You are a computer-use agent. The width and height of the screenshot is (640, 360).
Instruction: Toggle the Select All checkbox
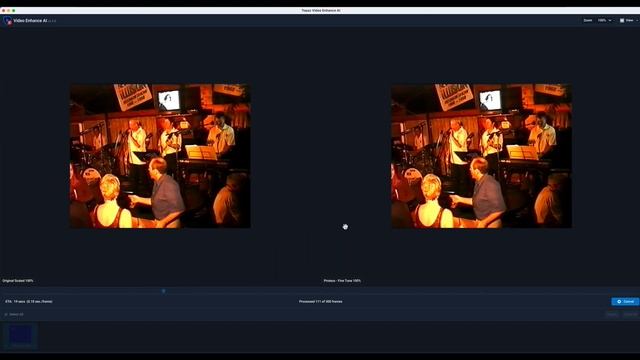point(6,314)
